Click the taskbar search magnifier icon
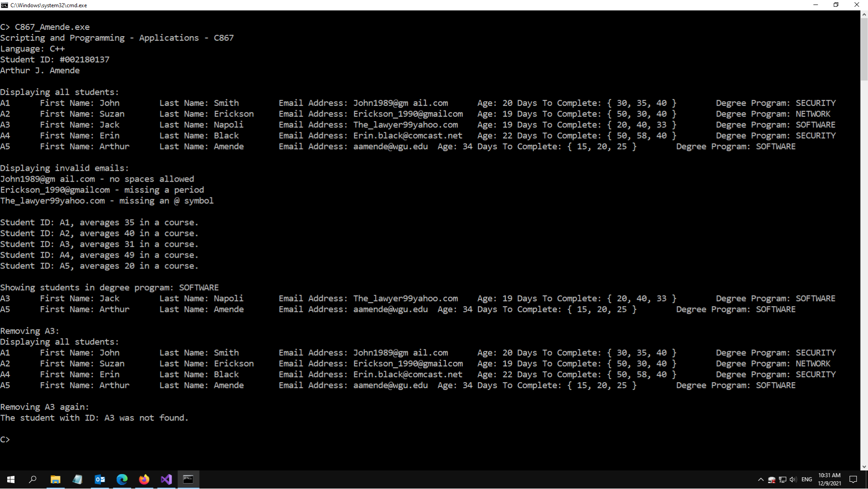The height and width of the screenshot is (489, 868). click(33, 479)
